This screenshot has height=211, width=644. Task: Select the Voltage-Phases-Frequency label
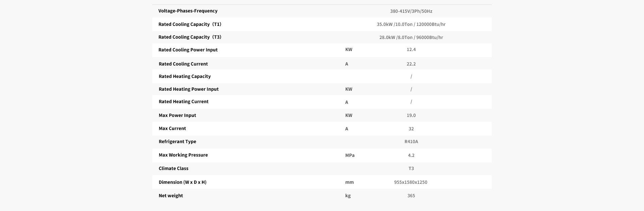(x=188, y=11)
